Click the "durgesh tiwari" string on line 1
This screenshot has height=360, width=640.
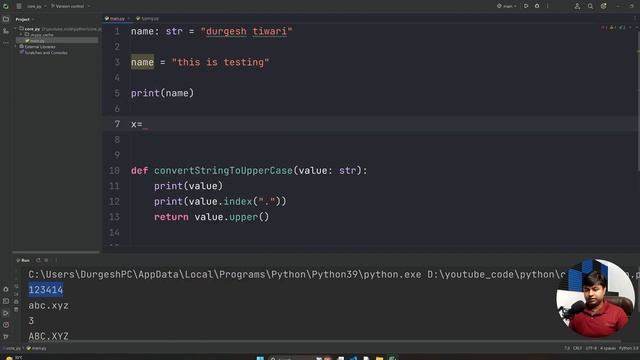(x=247, y=31)
